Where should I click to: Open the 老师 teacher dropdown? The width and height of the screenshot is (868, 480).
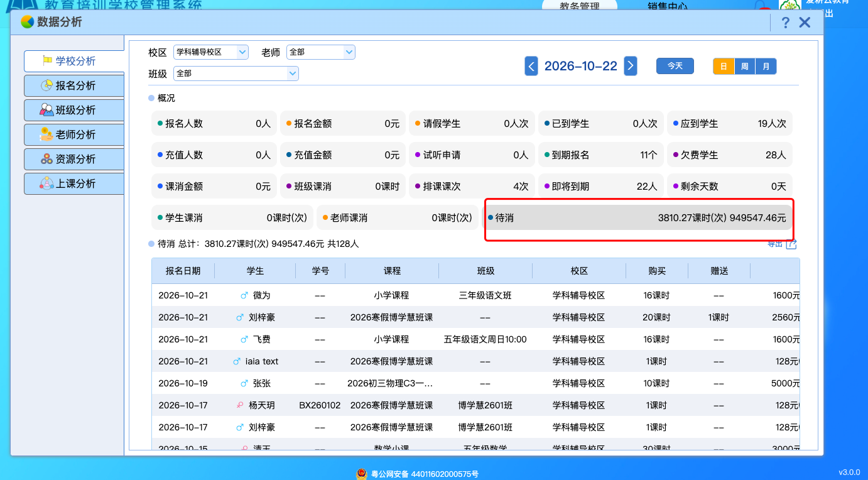321,52
